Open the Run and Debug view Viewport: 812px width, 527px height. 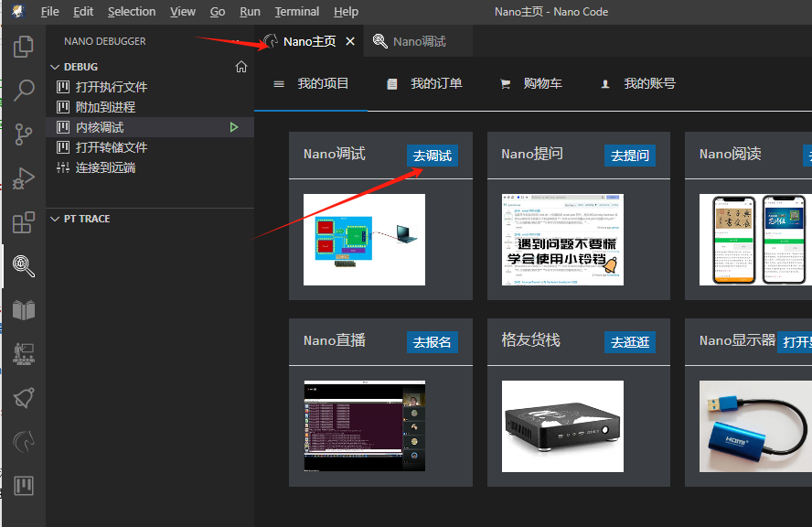(23, 178)
